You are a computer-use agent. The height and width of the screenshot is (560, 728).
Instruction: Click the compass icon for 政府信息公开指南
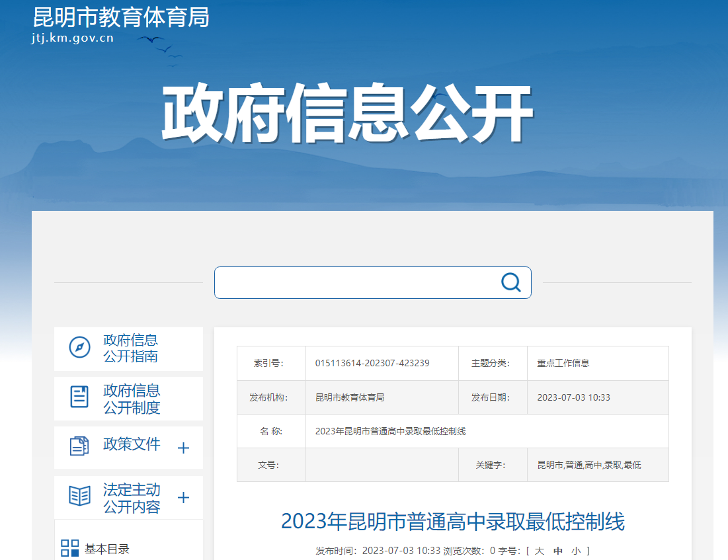79,348
